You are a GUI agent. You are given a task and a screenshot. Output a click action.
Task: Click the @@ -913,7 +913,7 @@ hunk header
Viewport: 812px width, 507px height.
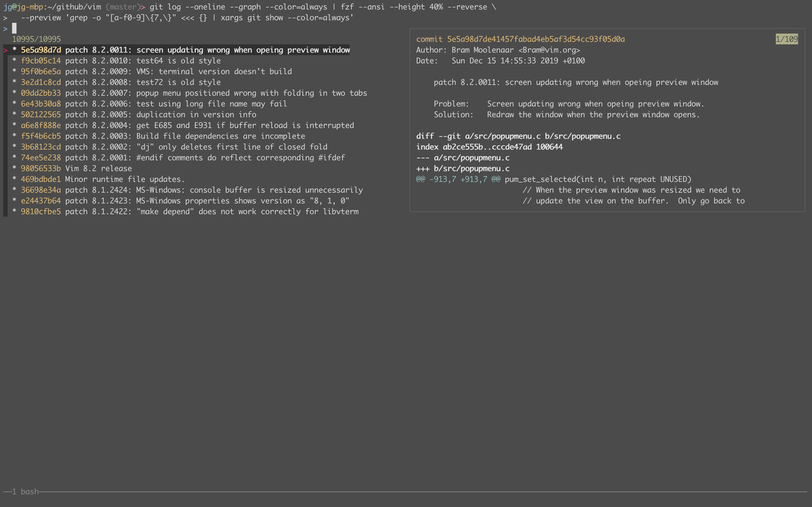tap(458, 179)
